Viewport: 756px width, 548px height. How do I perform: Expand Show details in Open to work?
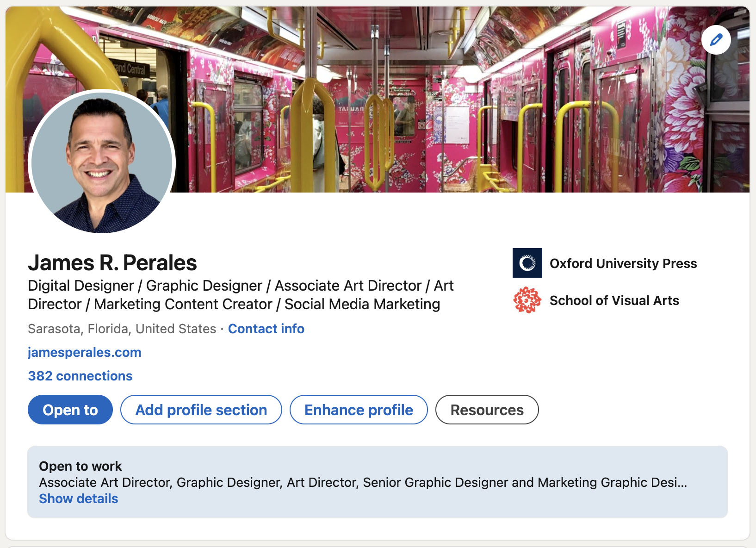tap(79, 498)
